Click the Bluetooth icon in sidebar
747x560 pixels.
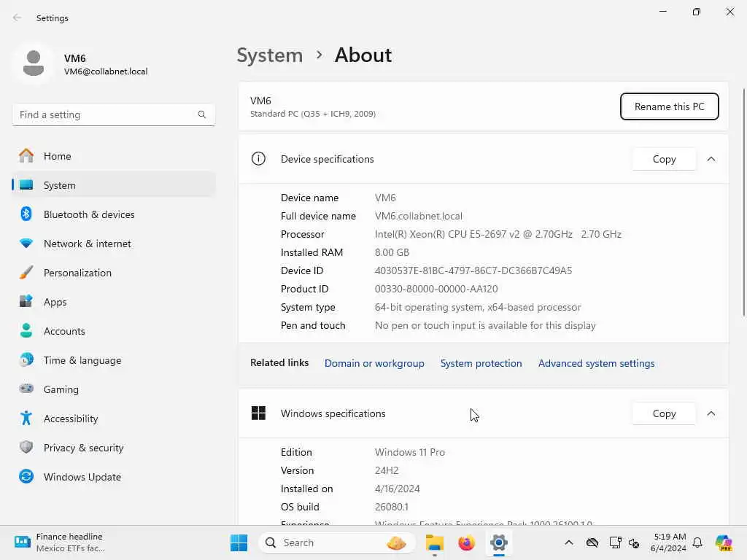pos(26,214)
